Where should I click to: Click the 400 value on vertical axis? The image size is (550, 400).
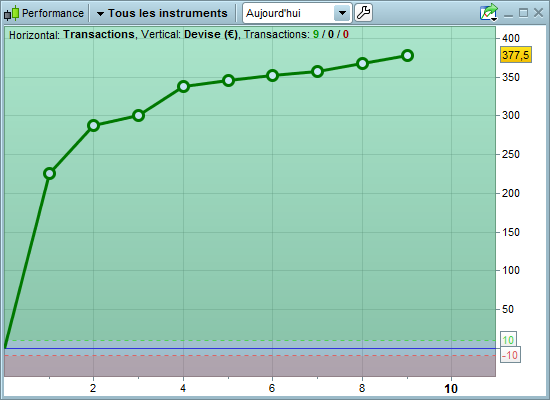[511, 38]
